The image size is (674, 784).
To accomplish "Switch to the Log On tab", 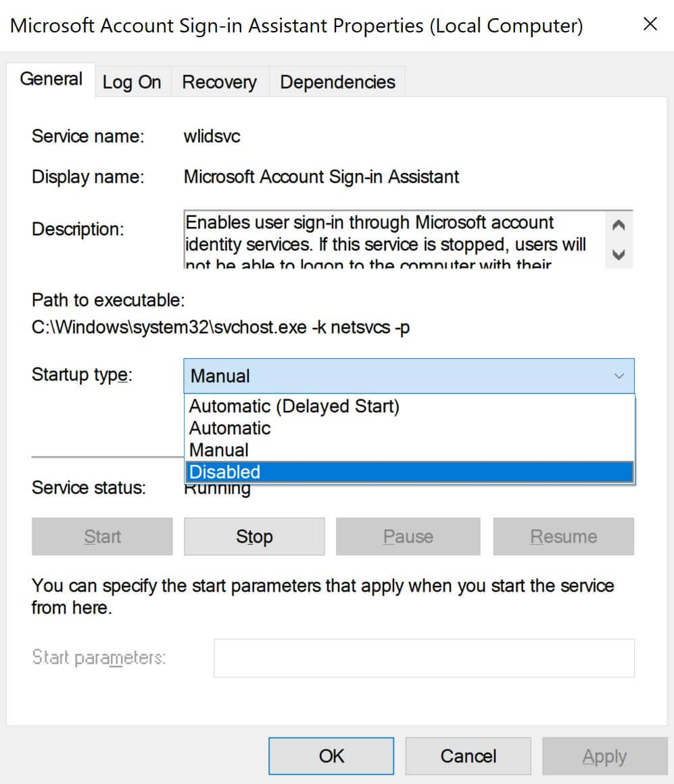I will pyautogui.click(x=131, y=81).
